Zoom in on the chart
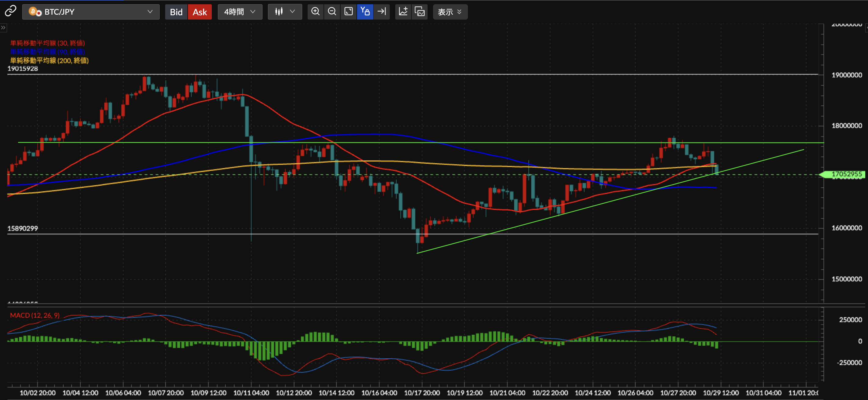The height and width of the screenshot is (400, 868). [315, 12]
